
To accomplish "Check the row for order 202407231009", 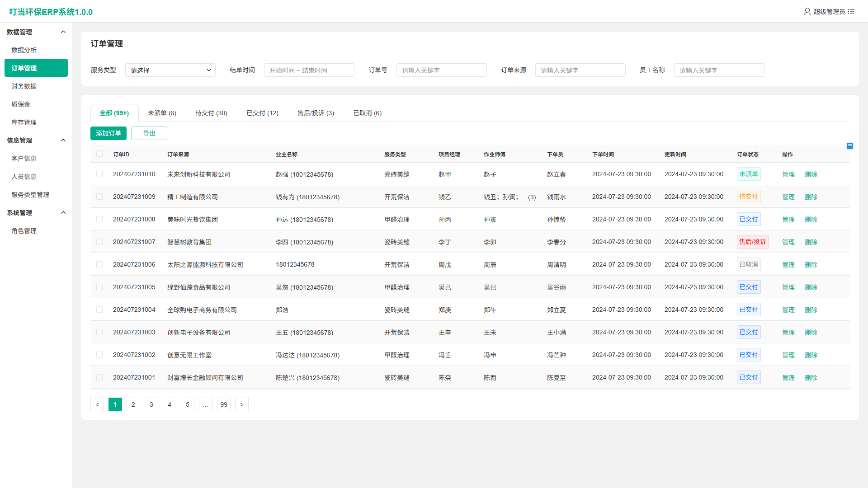I will coord(99,197).
